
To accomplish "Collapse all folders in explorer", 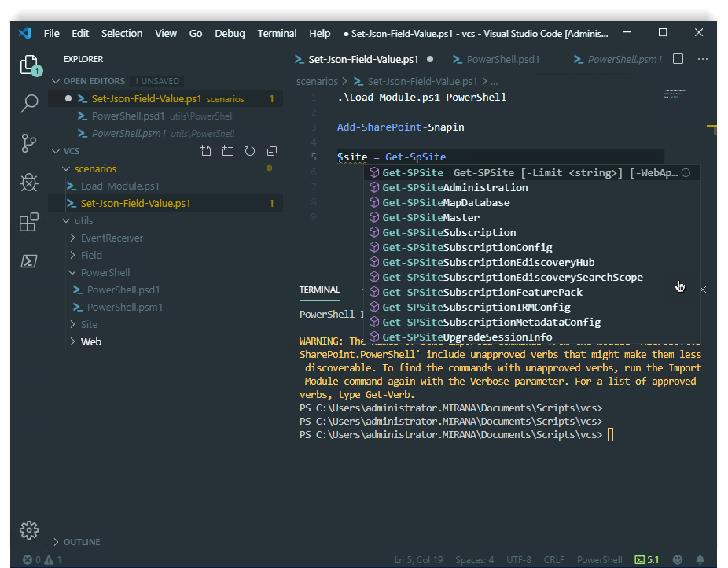I will click(x=272, y=151).
